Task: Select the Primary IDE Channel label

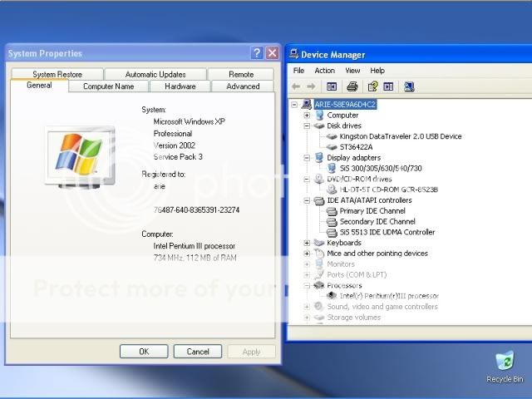Action: [x=372, y=211]
